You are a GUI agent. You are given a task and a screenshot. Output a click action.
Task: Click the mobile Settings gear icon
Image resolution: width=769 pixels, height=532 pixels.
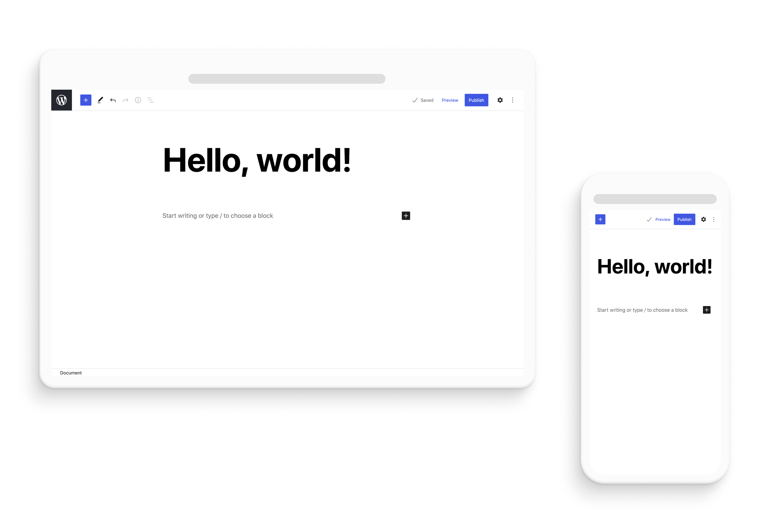[704, 220]
